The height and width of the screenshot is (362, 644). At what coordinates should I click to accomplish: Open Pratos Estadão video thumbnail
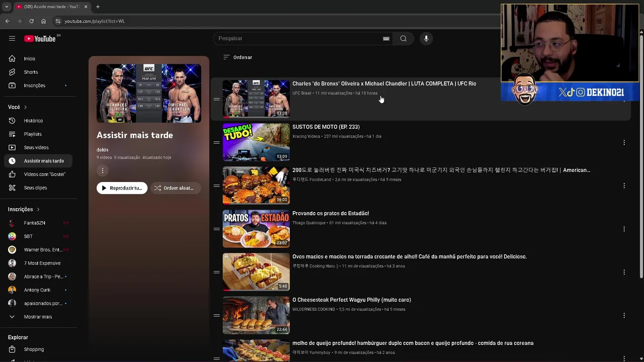256,229
